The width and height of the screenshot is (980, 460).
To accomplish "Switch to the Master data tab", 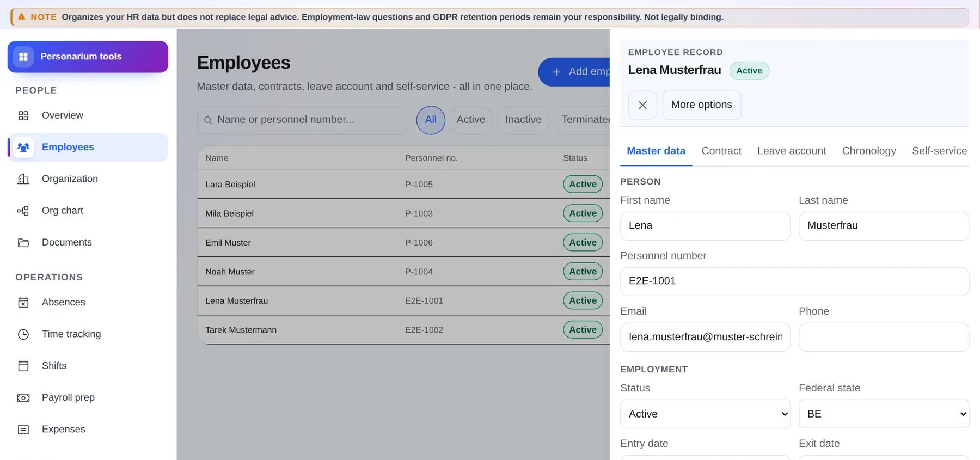I will 656,151.
